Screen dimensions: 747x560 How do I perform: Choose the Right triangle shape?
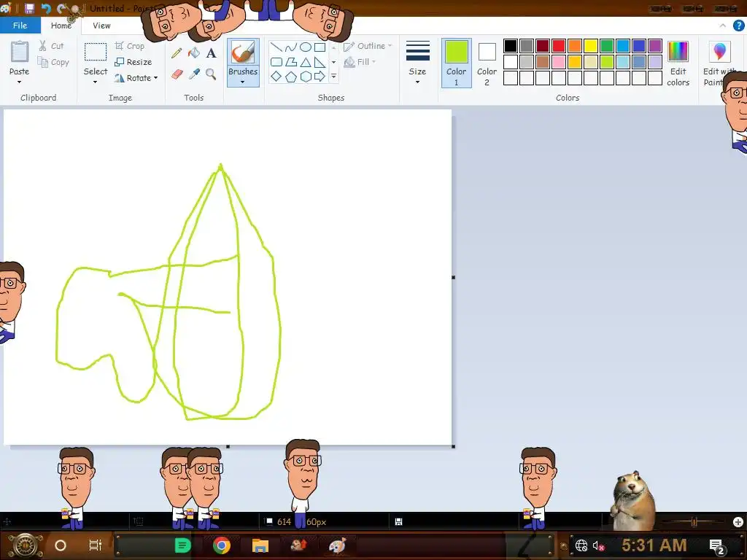click(x=320, y=62)
